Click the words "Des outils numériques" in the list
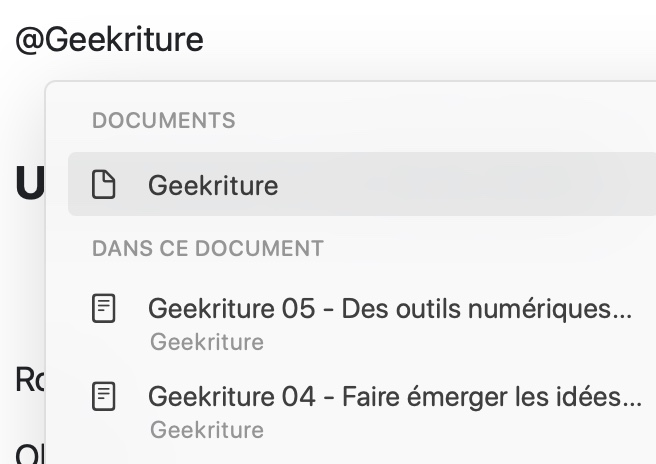The width and height of the screenshot is (656, 464). 477,309
